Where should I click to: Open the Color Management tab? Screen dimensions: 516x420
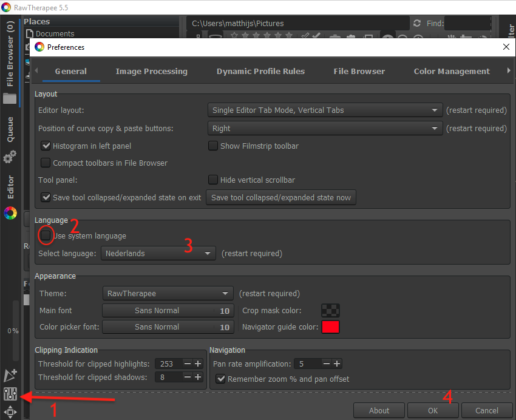(451, 71)
